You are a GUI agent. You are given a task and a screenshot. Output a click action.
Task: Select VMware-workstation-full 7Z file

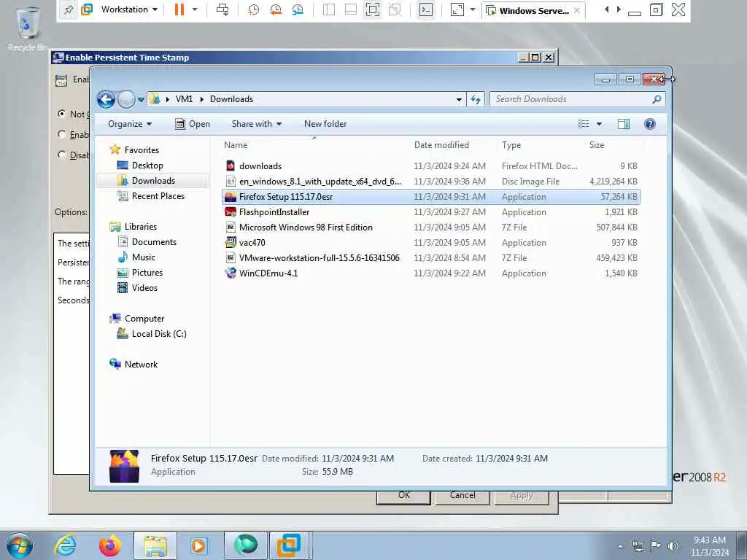click(430, 257)
